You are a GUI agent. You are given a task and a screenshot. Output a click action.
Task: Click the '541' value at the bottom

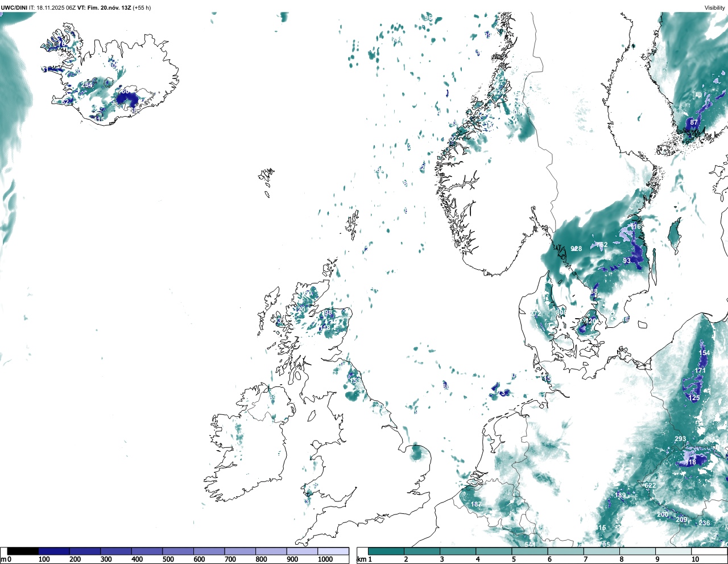click(530, 545)
